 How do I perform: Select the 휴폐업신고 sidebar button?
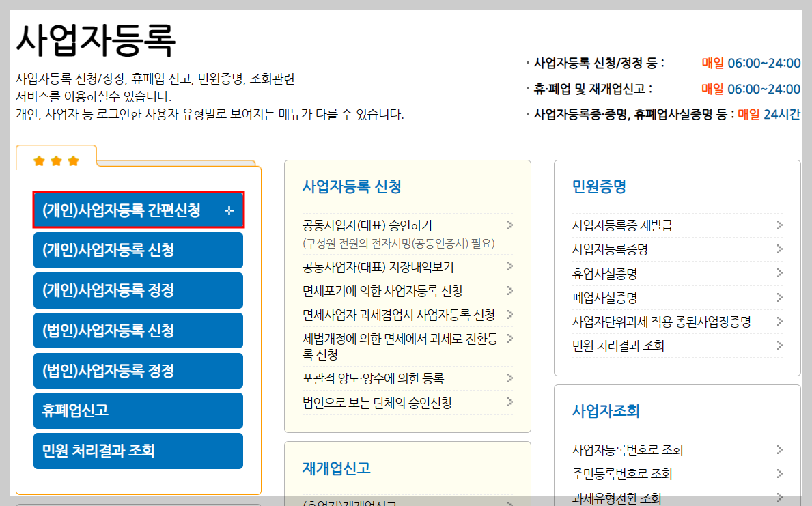138,410
